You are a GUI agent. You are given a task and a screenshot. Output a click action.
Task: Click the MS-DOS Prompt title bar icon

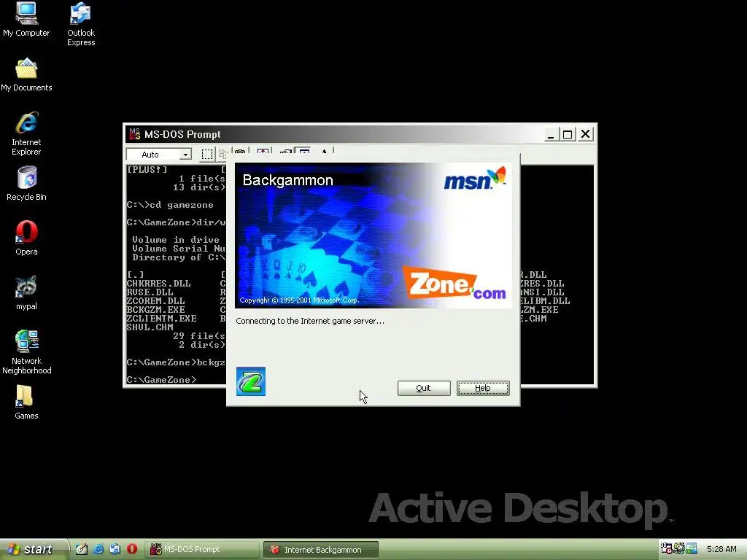tap(135, 134)
